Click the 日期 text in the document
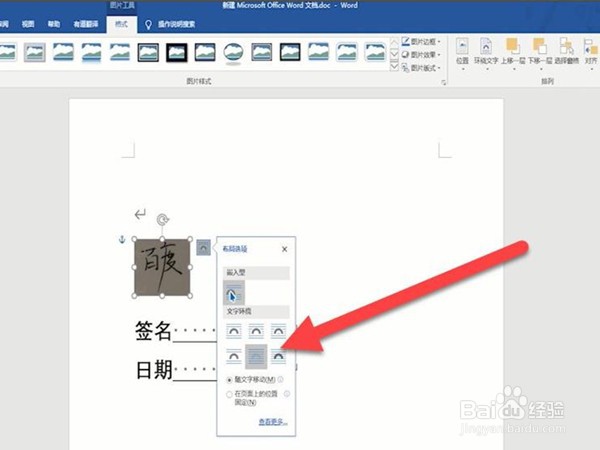The width and height of the screenshot is (600, 450). click(154, 370)
